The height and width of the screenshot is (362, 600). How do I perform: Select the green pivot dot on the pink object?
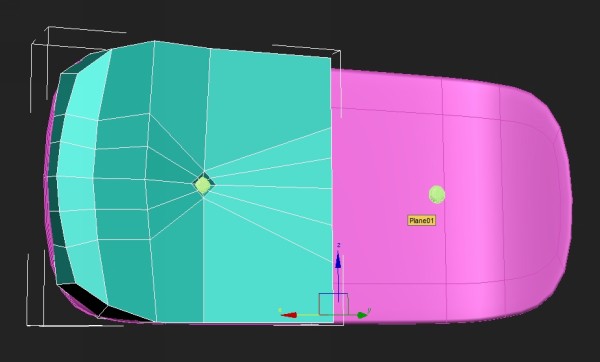coord(437,194)
